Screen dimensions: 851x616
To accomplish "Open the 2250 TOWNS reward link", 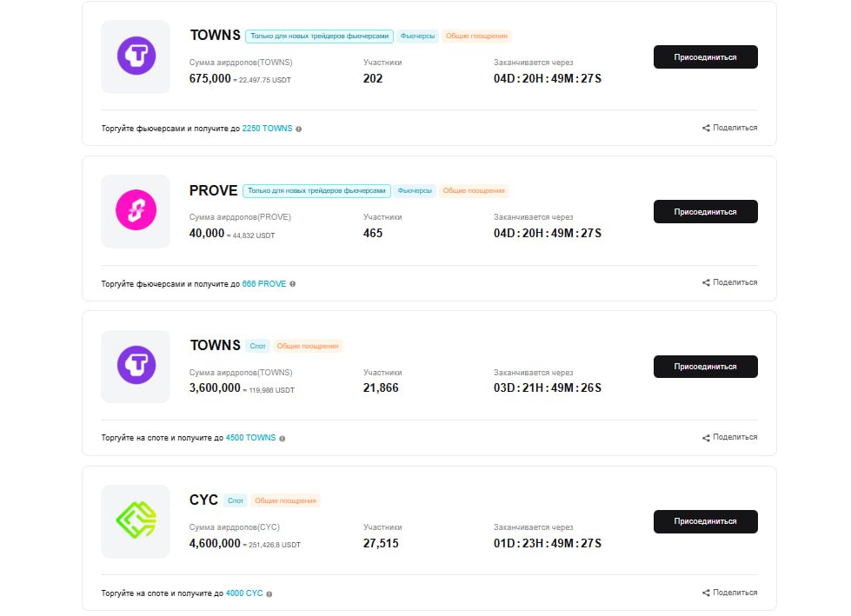I will 267,129.
